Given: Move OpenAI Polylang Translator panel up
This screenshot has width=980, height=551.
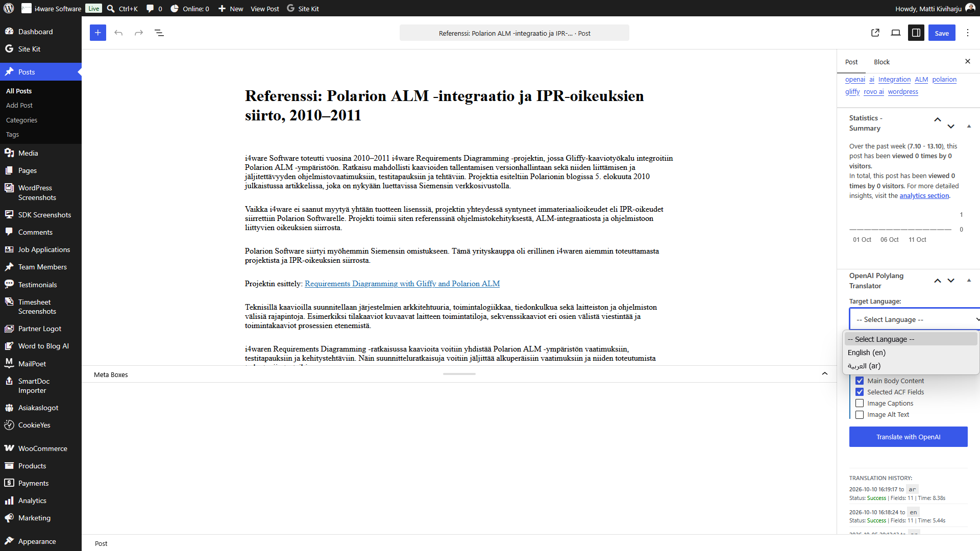Looking at the screenshot, I should tap(938, 281).
